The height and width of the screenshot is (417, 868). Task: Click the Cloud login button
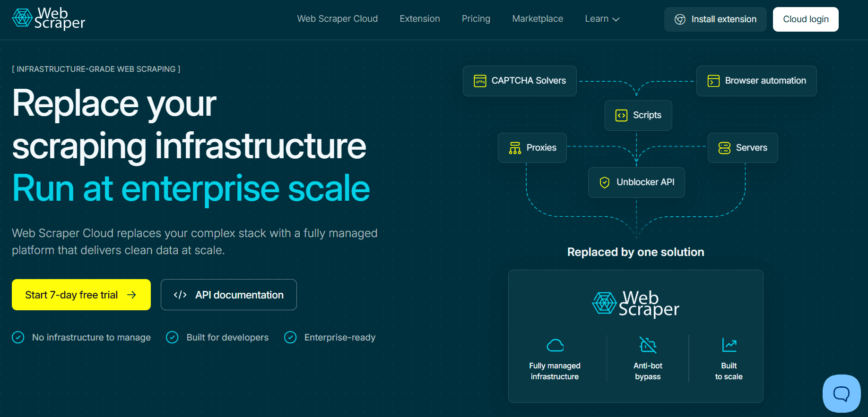pyautogui.click(x=806, y=19)
